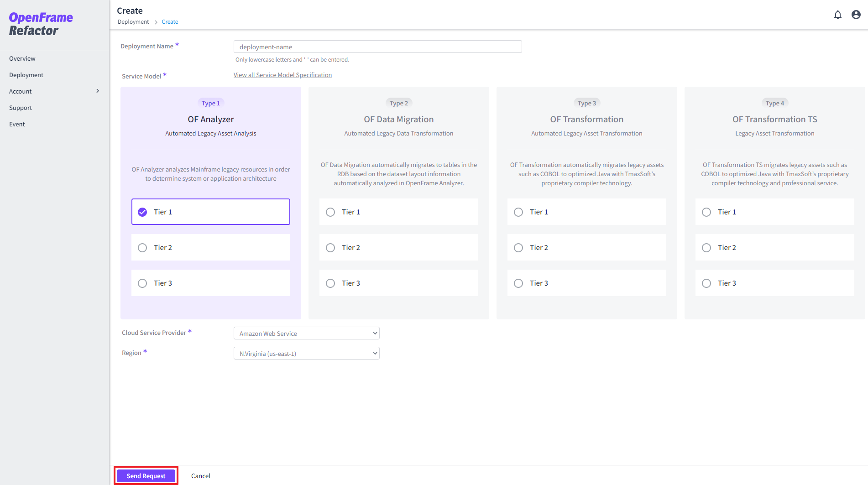This screenshot has height=485, width=868.
Task: Open the Region dropdown
Action: pos(306,354)
